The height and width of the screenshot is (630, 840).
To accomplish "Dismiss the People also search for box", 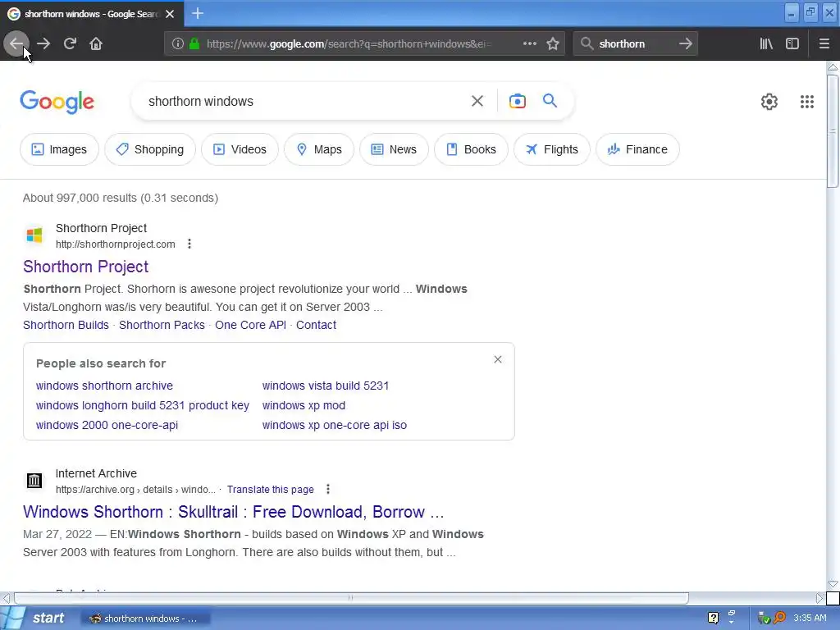I will tap(498, 359).
